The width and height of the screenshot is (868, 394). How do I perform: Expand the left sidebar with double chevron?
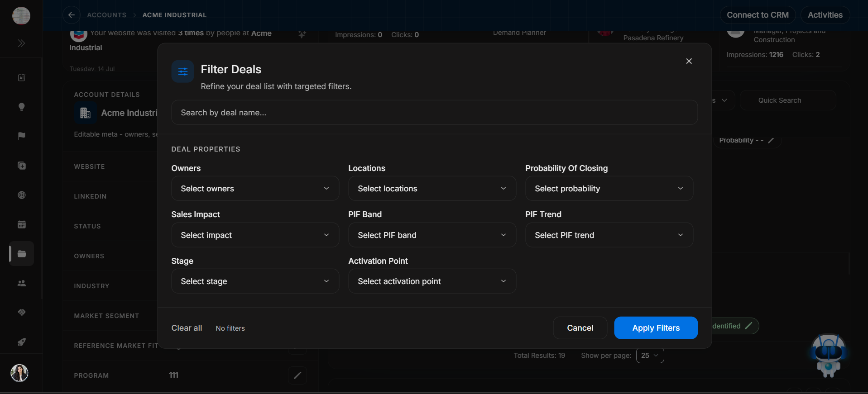pyautogui.click(x=21, y=43)
